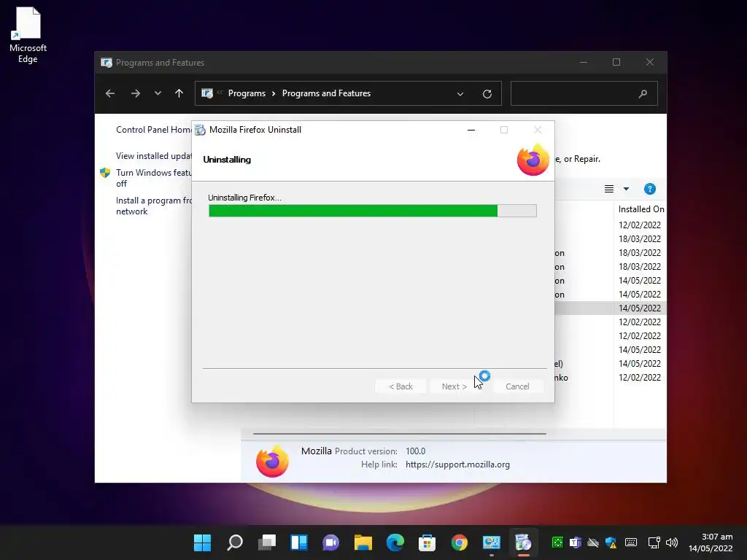Expand address bar history dropdown
Image resolution: width=747 pixels, height=560 pixels.
[460, 94]
